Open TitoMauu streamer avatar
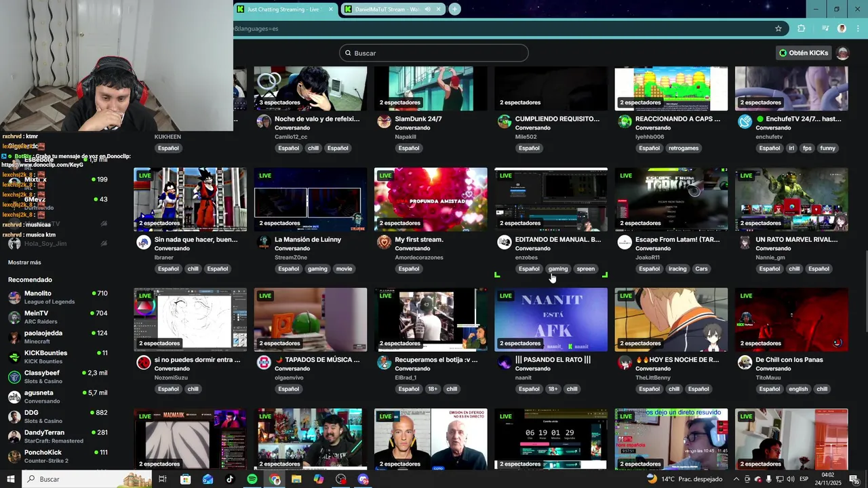Viewport: 868px width, 488px height. [x=745, y=363]
